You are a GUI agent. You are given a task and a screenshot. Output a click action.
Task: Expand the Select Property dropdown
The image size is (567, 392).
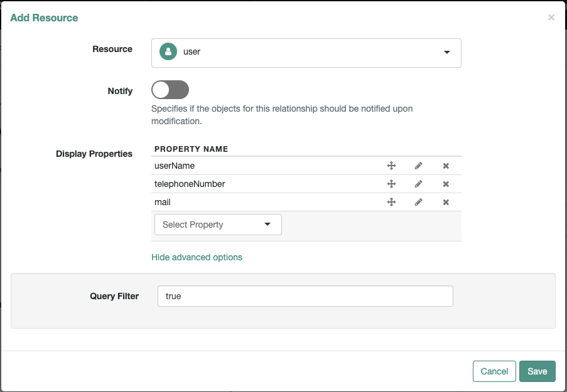[x=218, y=225]
